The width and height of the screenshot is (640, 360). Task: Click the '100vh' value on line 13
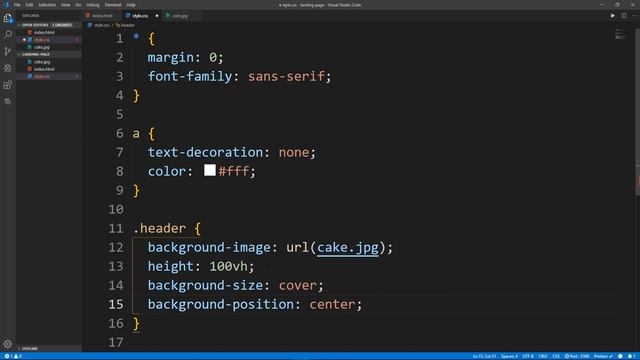(228, 267)
